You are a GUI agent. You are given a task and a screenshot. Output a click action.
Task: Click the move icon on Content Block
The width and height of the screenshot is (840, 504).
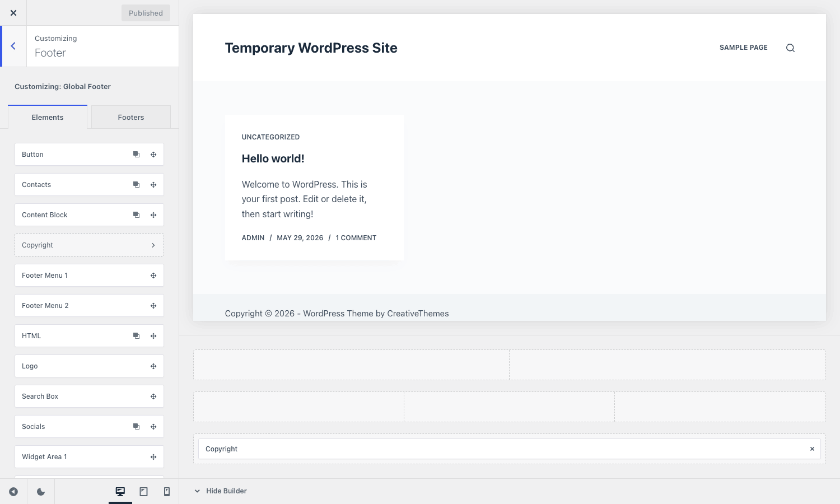coord(153,215)
